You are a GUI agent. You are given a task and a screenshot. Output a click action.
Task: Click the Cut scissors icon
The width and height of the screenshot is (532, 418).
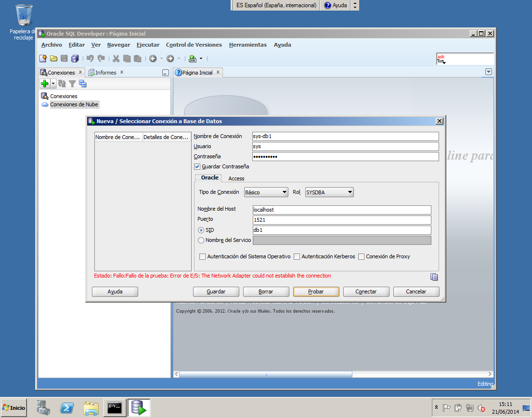click(x=116, y=59)
